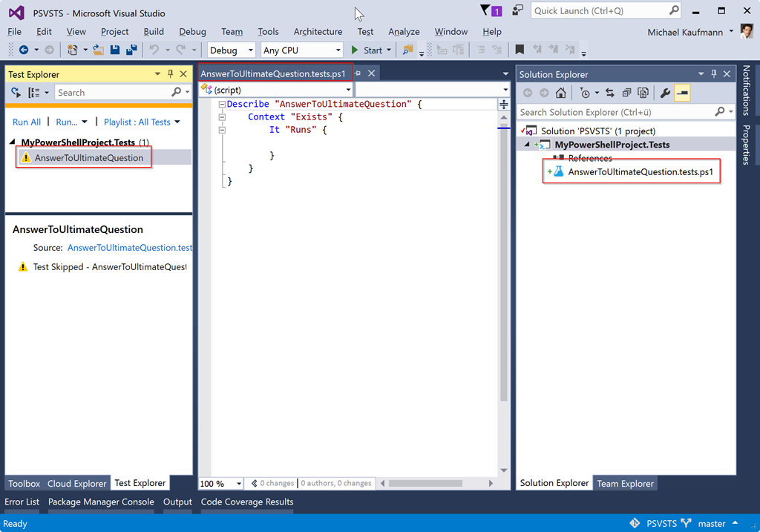Toggle Preview Selected Items button in Solution Explorer
The image size is (760, 532).
pyautogui.click(x=681, y=93)
